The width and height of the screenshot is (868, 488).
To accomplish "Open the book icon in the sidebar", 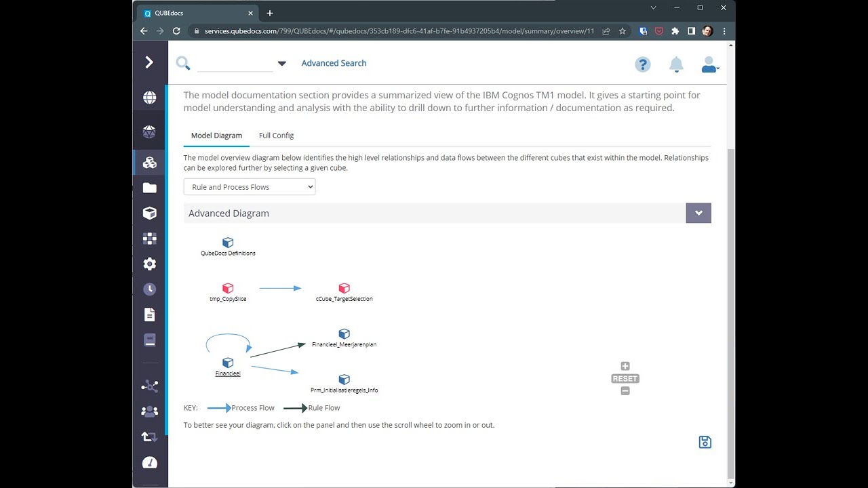I will coord(150,340).
